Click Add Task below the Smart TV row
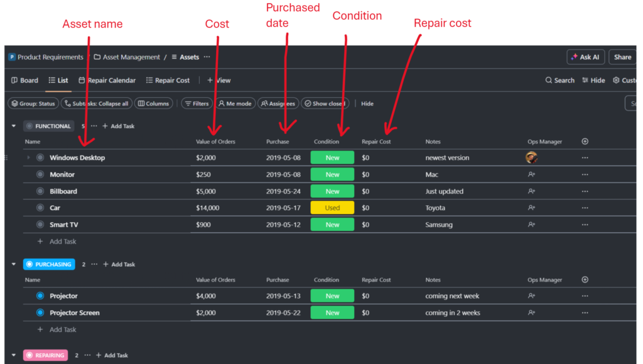The width and height of the screenshot is (643, 364). (62, 242)
